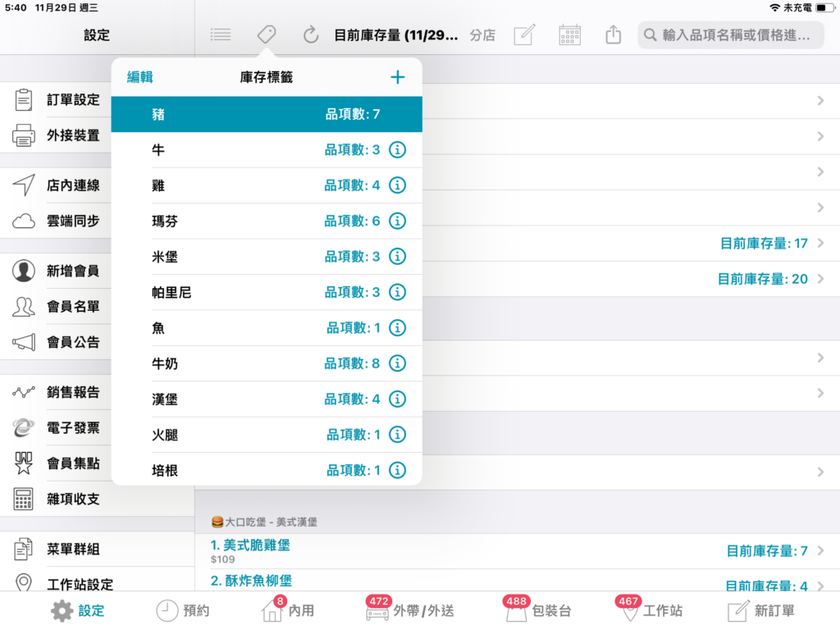Open the calendar grid icon
Screen dimensions: 840x630
(x=569, y=35)
